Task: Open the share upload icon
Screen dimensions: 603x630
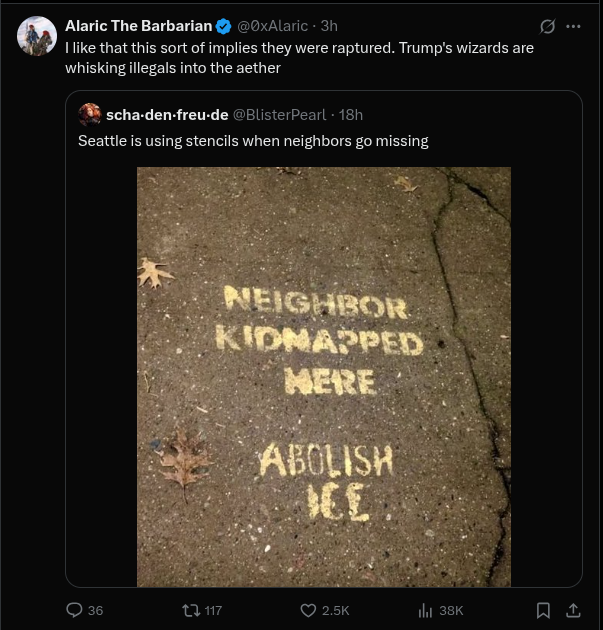Action: [573, 610]
